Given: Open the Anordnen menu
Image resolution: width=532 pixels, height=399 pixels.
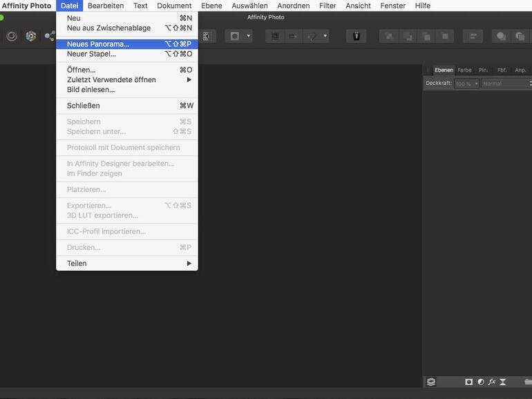Looking at the screenshot, I should [293, 6].
